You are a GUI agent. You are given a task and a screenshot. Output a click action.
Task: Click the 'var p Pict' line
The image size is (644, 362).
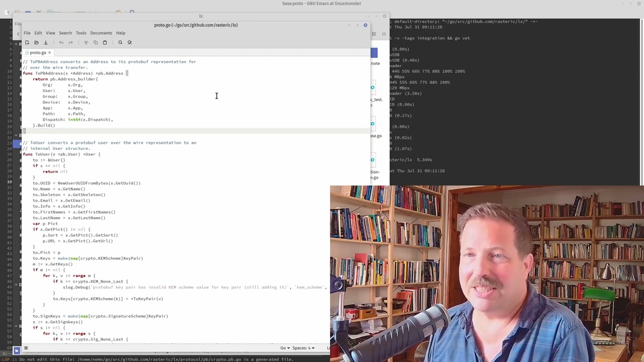coord(45,224)
